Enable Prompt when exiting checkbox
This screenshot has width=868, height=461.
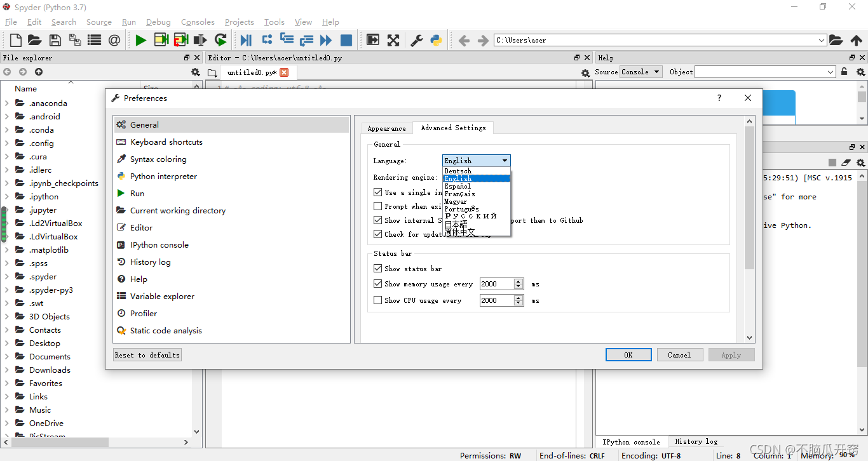coord(378,206)
